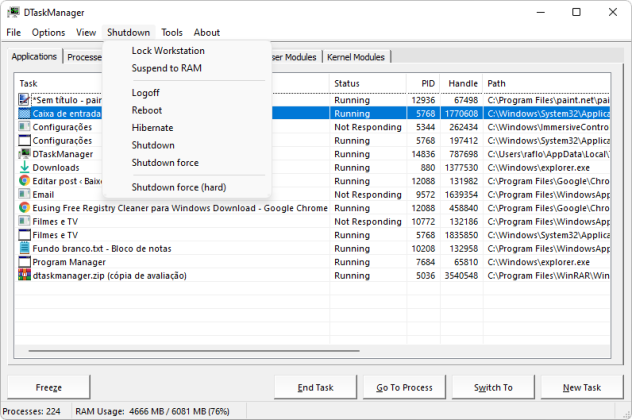Click the DTaskManager task row icon
This screenshot has width=632, height=420.
click(24, 154)
